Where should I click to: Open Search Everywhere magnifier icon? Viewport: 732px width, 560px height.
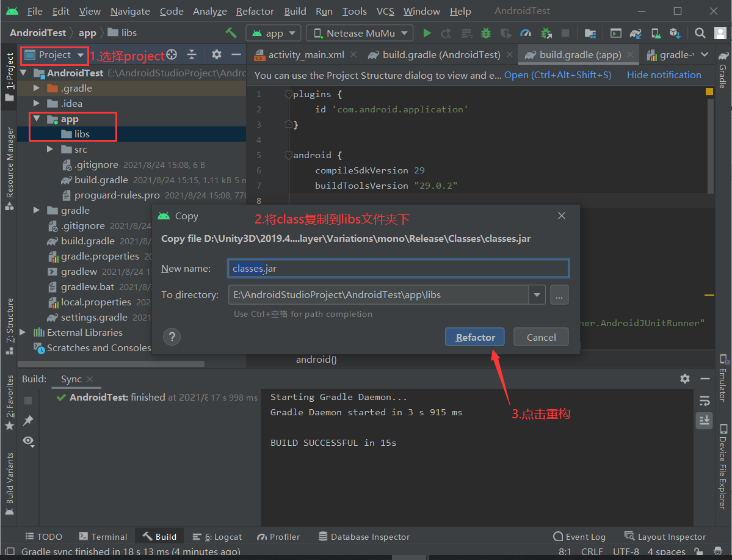[x=700, y=33]
